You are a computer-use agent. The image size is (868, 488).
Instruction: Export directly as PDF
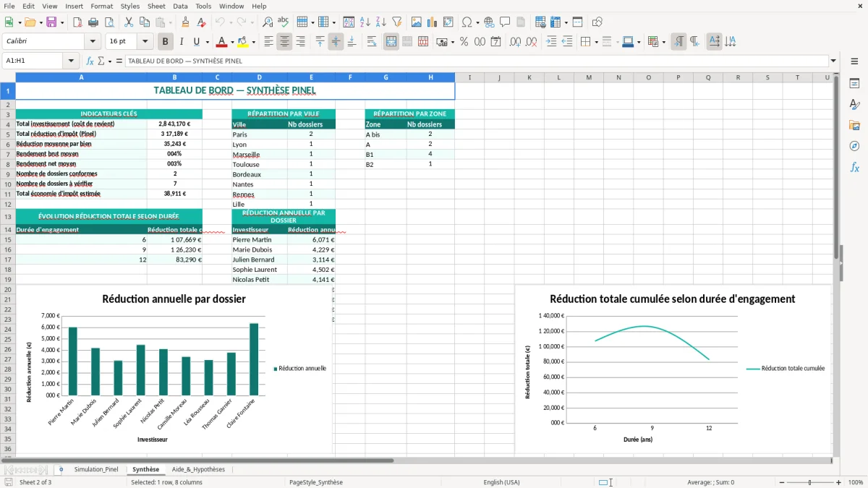[77, 22]
